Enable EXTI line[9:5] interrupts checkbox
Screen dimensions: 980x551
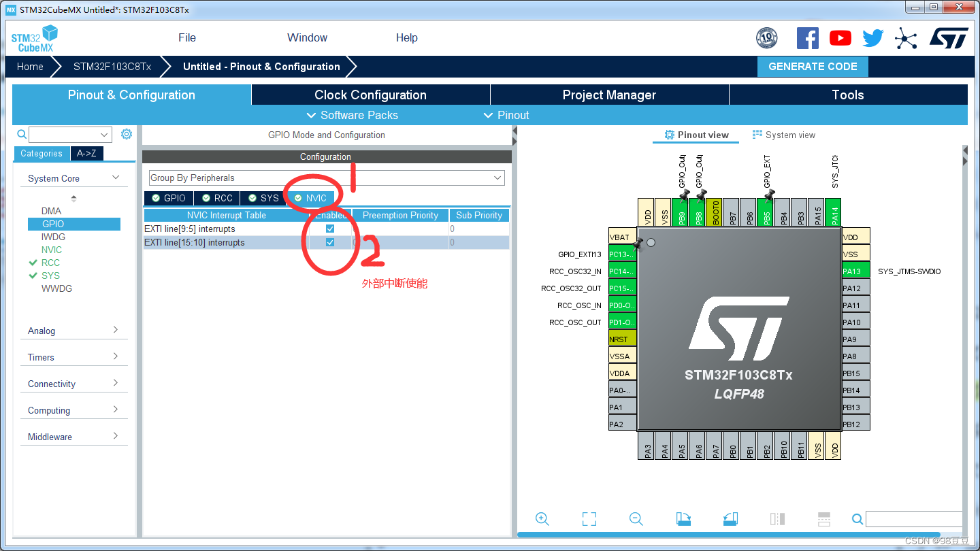click(329, 229)
